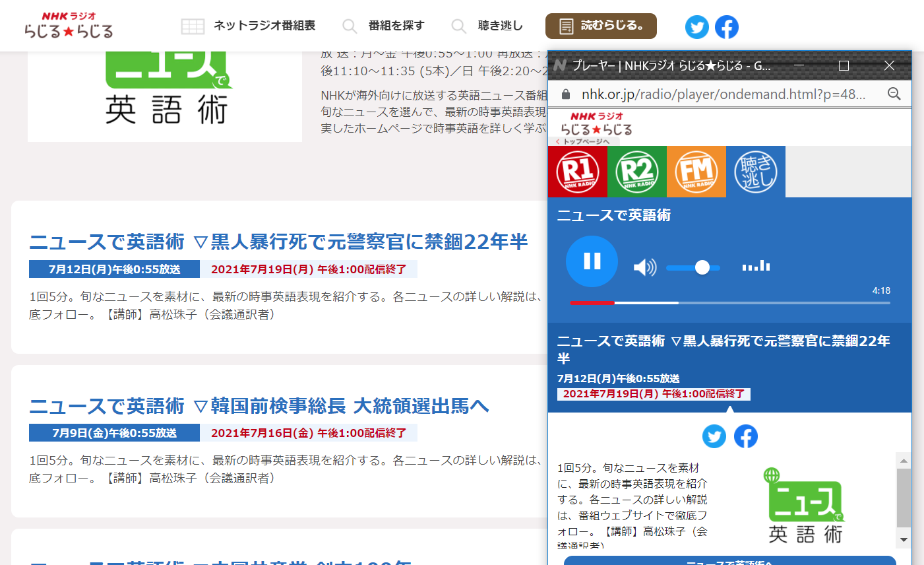Screen dimensions: 924x565
Task: Mute audio with the speaker icon
Action: [x=644, y=267]
